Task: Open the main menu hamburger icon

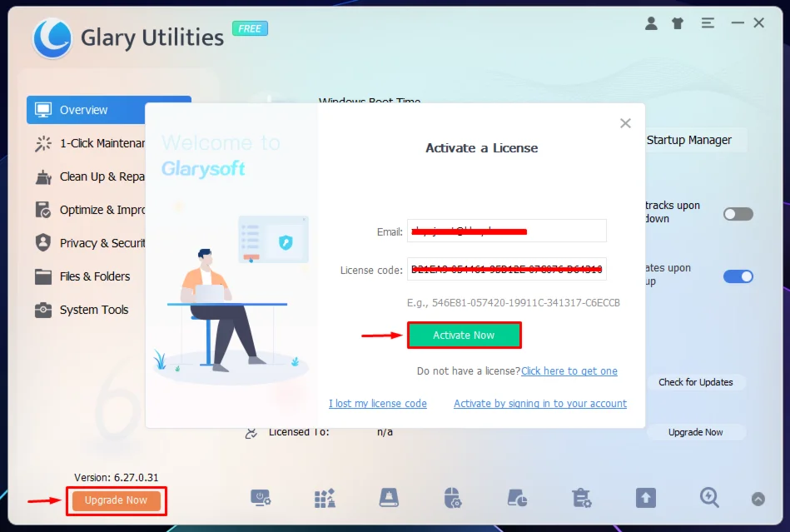Action: 708,23
